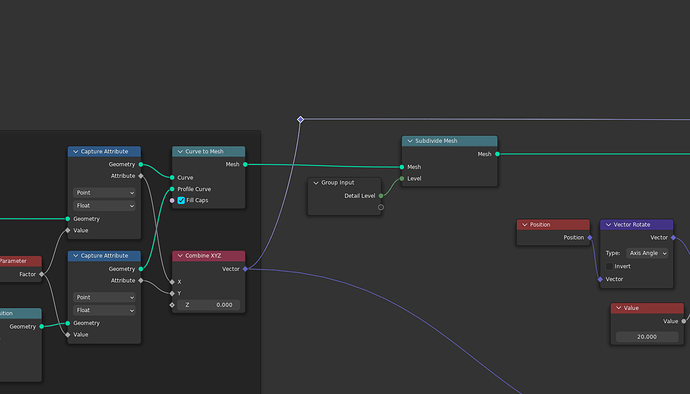Click Position node output socket
The width and height of the screenshot is (690, 394).
tap(590, 237)
